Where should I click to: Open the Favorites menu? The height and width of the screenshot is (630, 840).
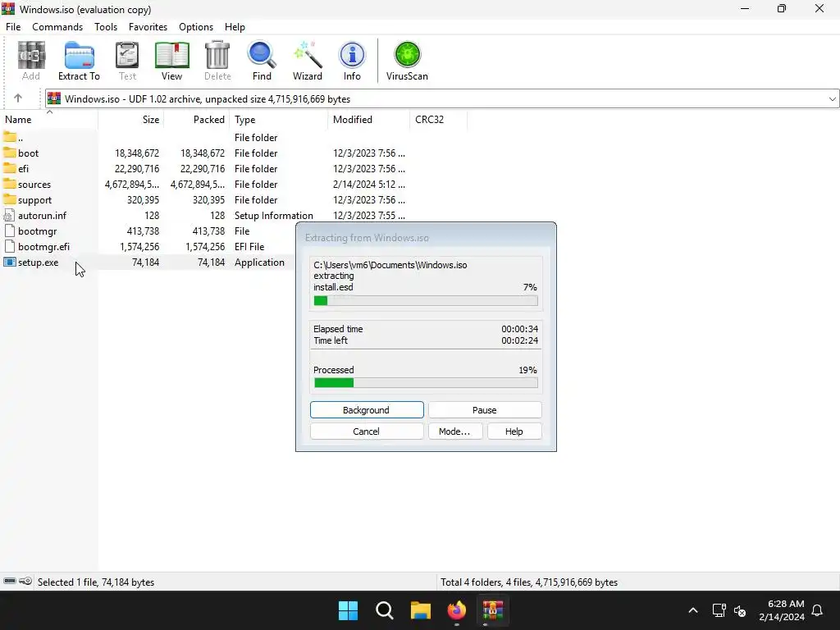click(x=148, y=27)
